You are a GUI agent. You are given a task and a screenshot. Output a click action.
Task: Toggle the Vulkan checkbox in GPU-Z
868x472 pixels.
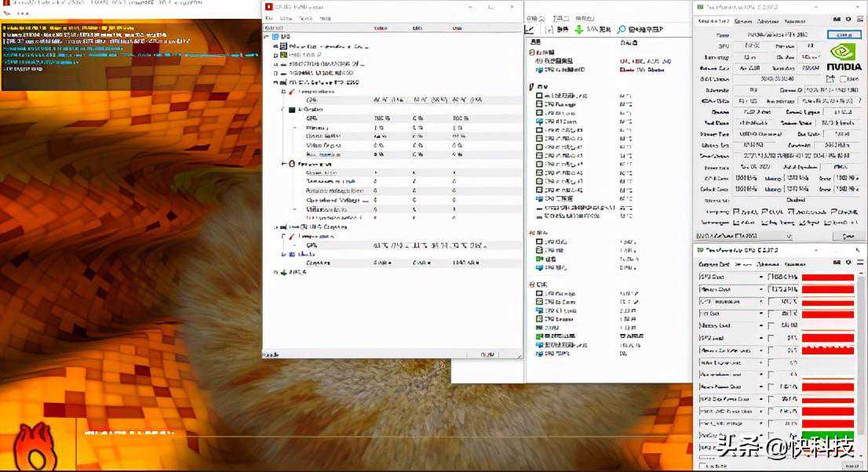point(731,223)
